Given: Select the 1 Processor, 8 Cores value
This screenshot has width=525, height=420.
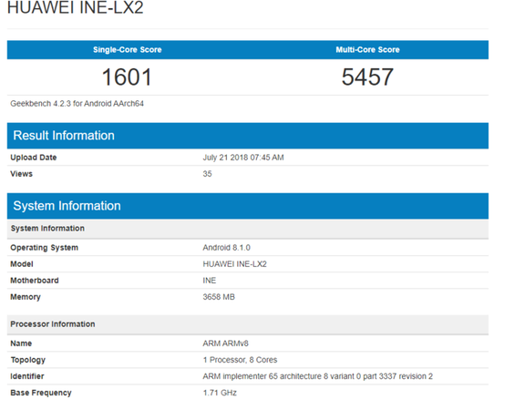Looking at the screenshot, I should (240, 360).
